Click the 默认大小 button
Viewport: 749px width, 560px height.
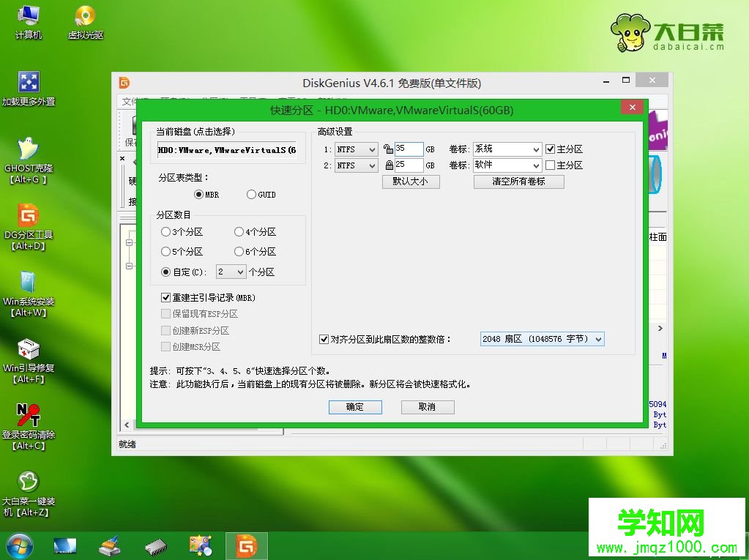point(411,181)
